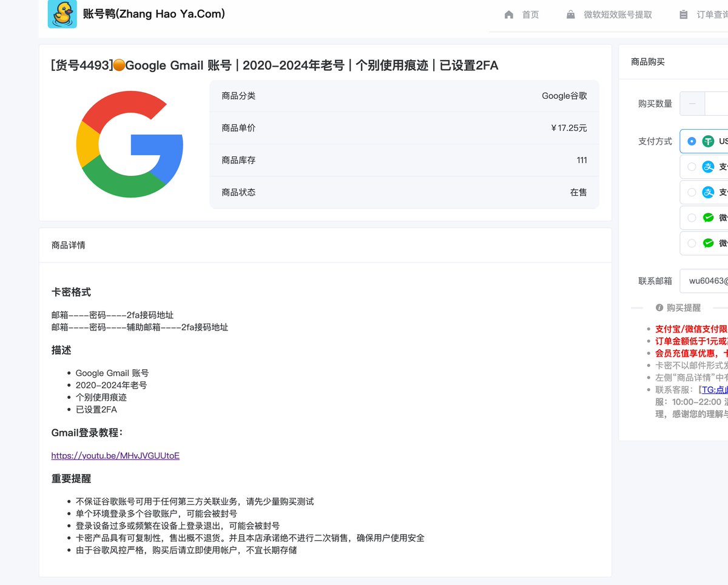
Task: Click the 商品详情 section header
Action: [x=69, y=245]
